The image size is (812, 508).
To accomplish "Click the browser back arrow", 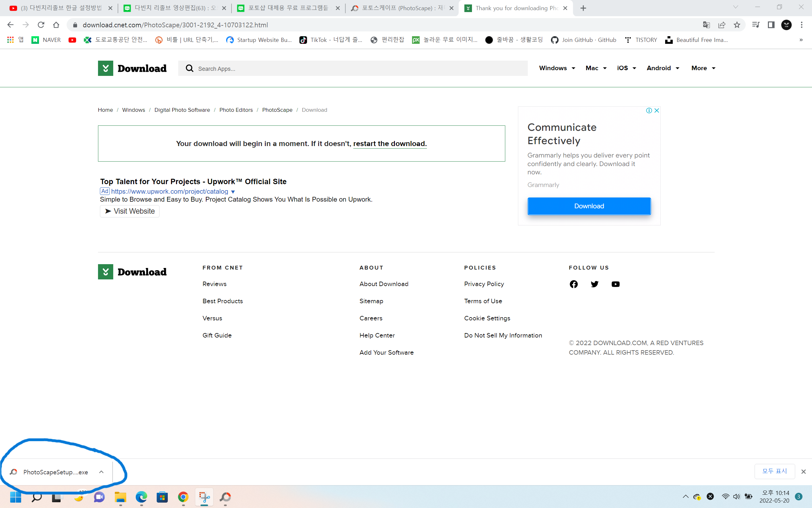I will (10, 25).
